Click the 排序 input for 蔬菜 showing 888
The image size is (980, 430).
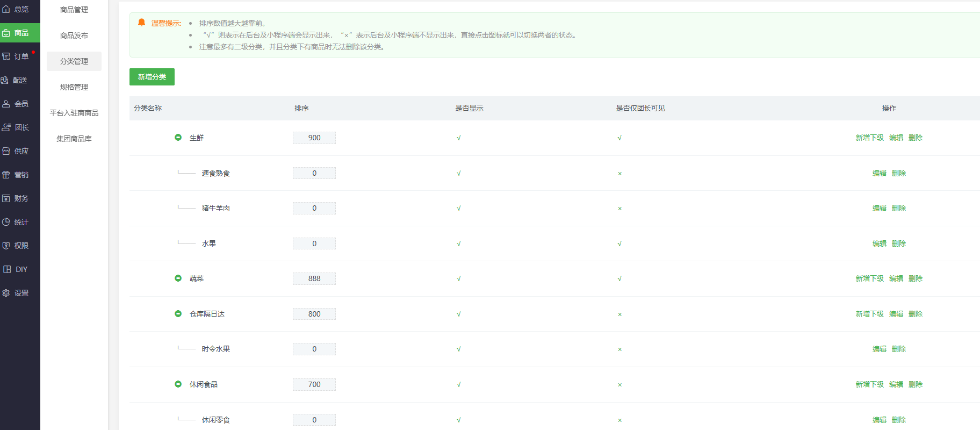click(314, 278)
